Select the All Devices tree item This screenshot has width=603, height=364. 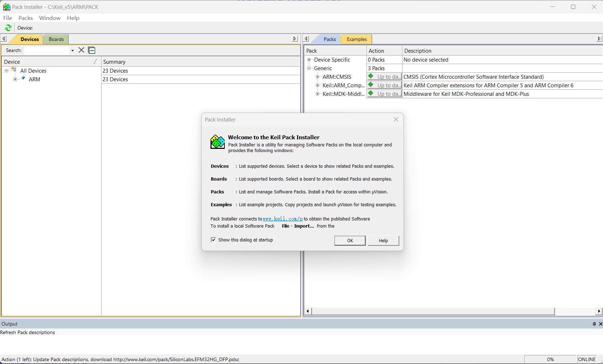point(33,71)
